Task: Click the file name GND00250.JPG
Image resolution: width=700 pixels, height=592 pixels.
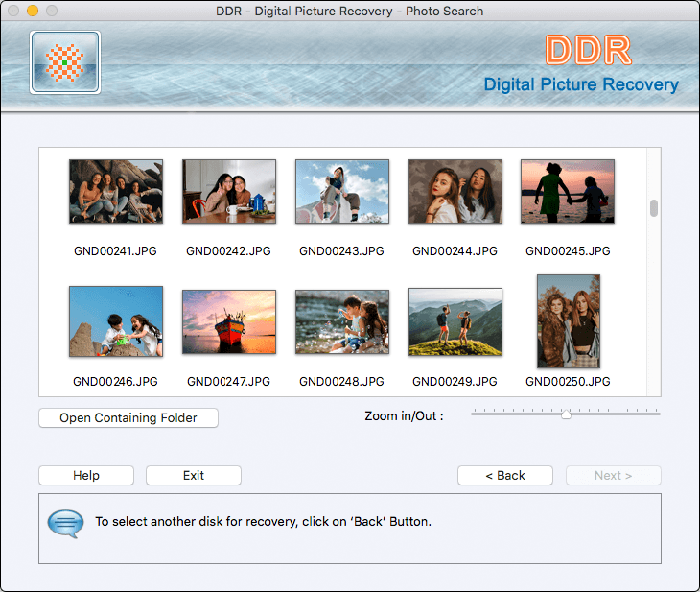Action: (568, 382)
